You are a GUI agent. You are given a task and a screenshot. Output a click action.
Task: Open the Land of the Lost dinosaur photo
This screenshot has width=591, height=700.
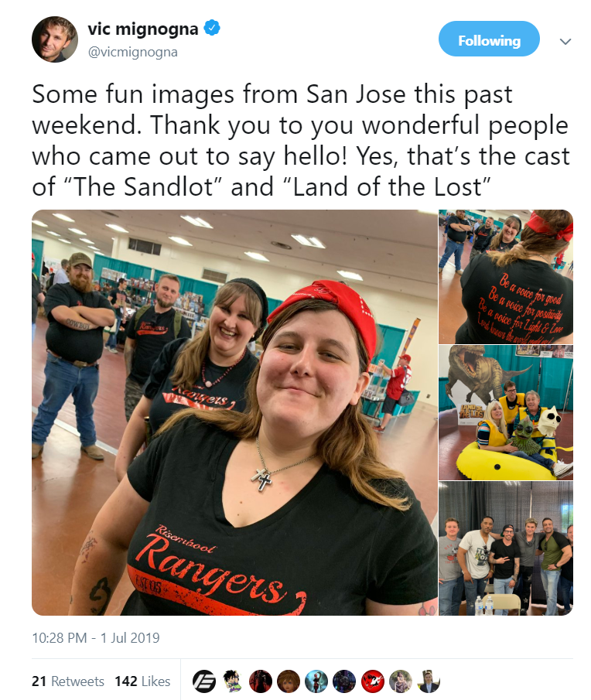click(x=506, y=412)
